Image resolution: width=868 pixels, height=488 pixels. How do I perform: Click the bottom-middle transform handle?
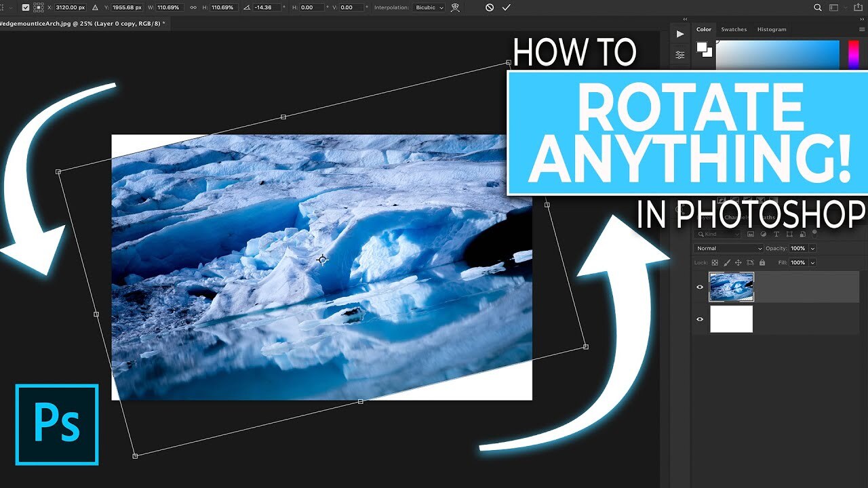coord(360,402)
